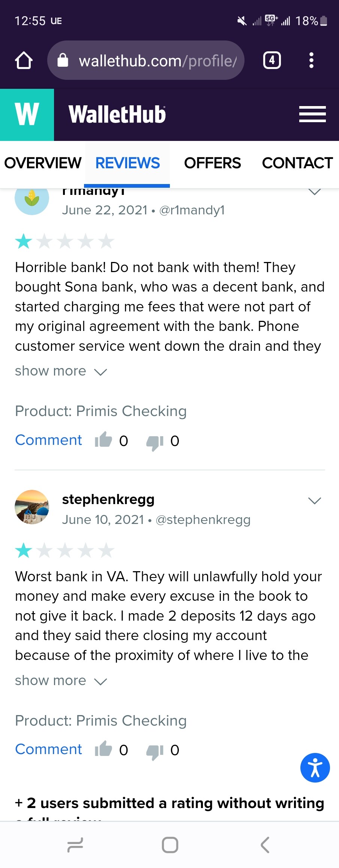Open the browser three-dot menu
This screenshot has height=868, width=339.
pos(311,60)
